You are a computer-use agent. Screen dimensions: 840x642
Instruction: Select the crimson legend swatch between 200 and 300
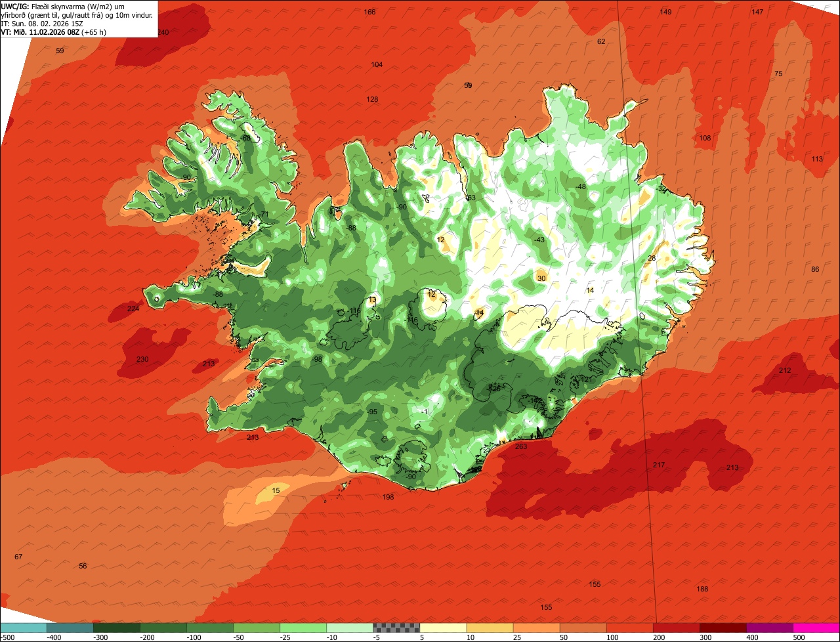pos(677,628)
